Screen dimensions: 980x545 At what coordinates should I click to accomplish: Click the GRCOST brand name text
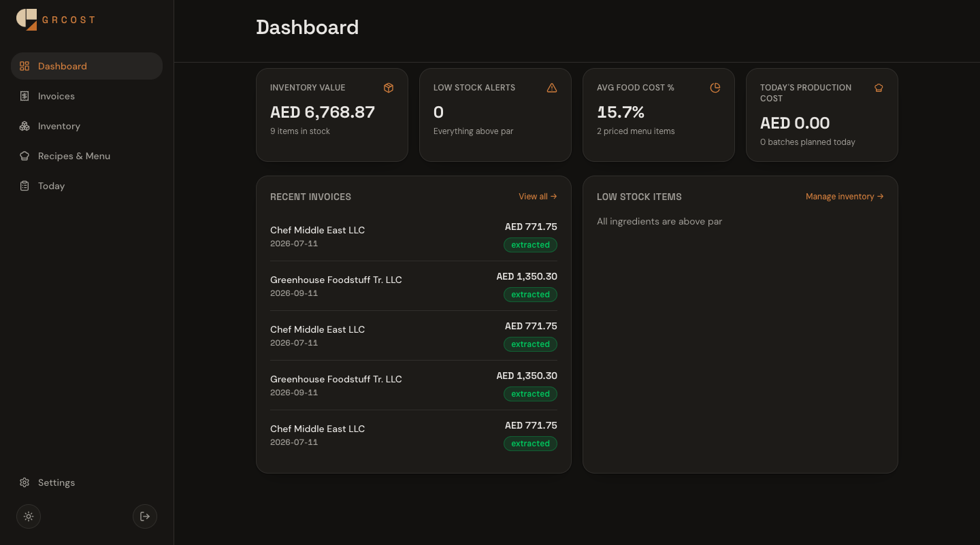tap(69, 20)
